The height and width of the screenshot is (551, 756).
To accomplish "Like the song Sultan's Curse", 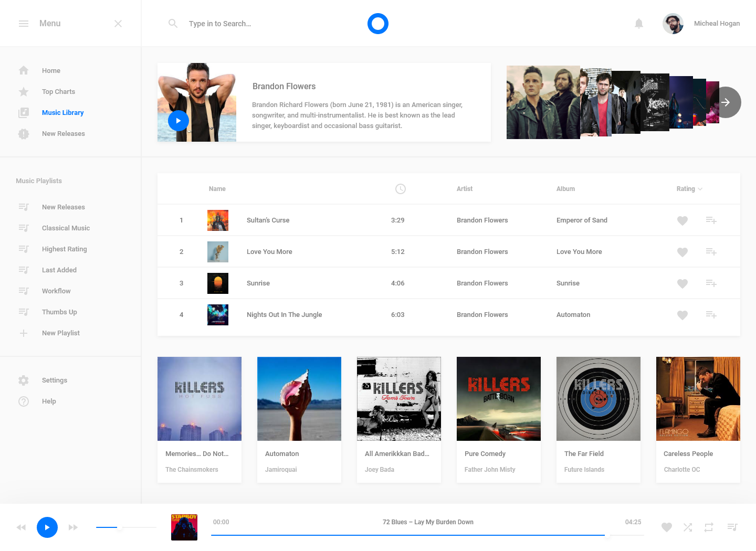I will pos(682,221).
